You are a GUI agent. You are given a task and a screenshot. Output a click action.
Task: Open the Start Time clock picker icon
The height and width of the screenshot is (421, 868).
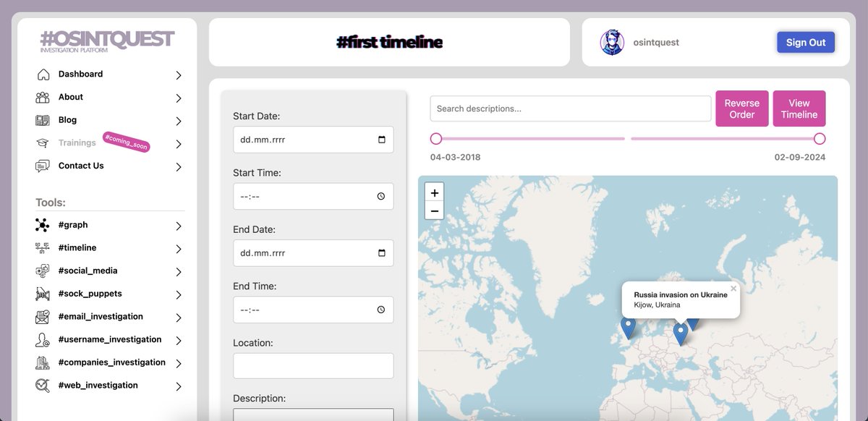pyautogui.click(x=381, y=197)
